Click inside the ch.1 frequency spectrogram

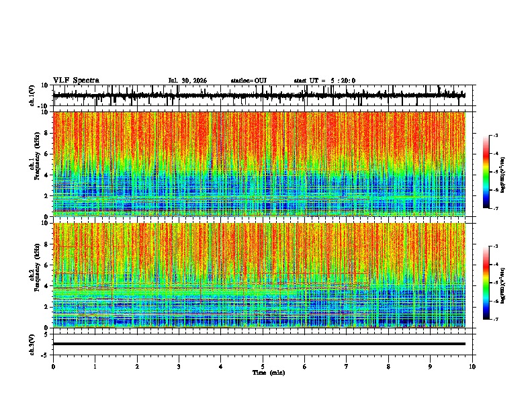(x=259, y=164)
